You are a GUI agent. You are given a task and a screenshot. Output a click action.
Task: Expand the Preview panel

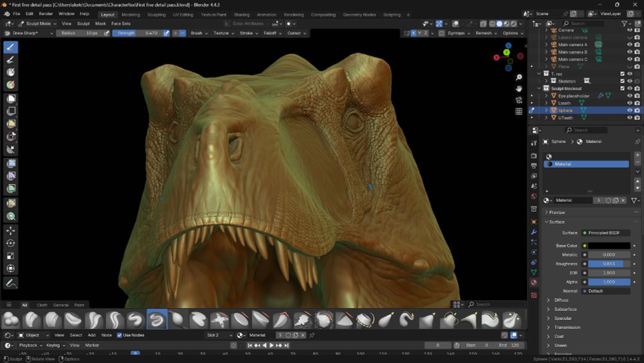coord(556,213)
